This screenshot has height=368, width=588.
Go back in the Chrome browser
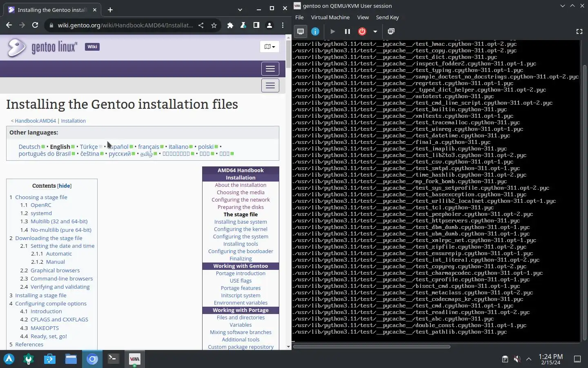click(9, 25)
